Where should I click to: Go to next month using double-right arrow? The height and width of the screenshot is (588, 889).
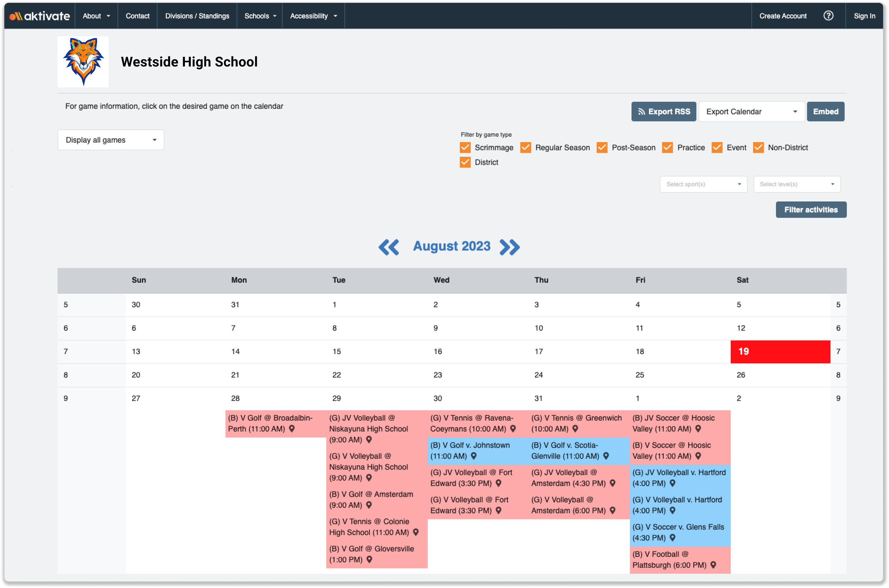tap(509, 247)
